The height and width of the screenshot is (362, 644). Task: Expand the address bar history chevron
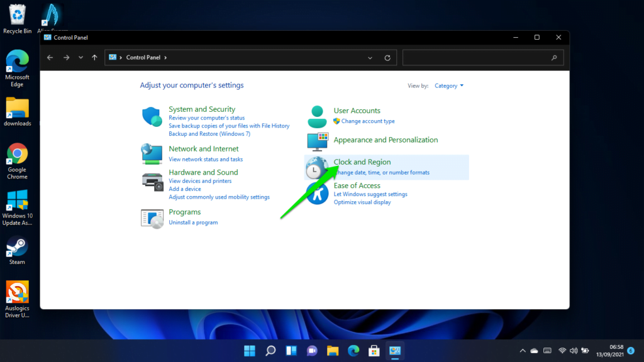(x=370, y=57)
